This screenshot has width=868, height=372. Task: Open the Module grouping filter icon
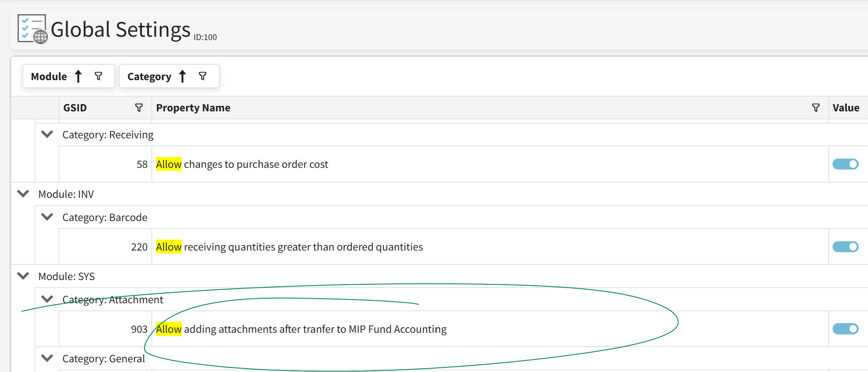coord(99,76)
